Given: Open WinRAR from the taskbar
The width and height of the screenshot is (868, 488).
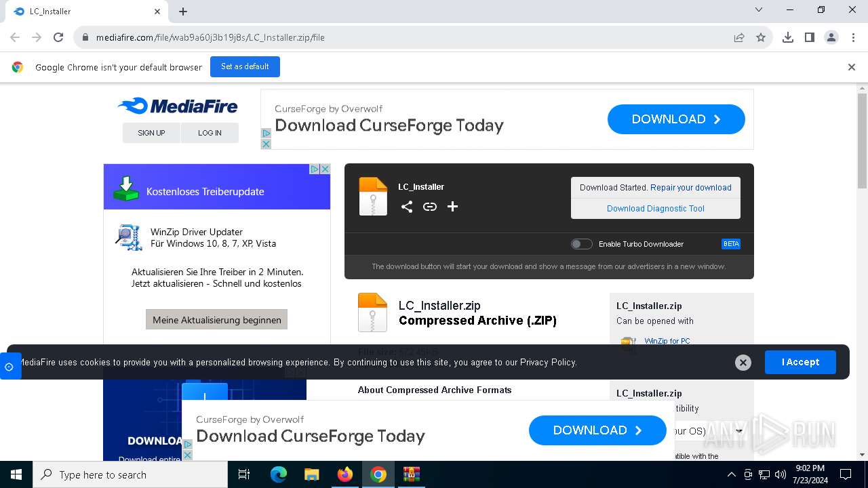Looking at the screenshot, I should pos(412,474).
